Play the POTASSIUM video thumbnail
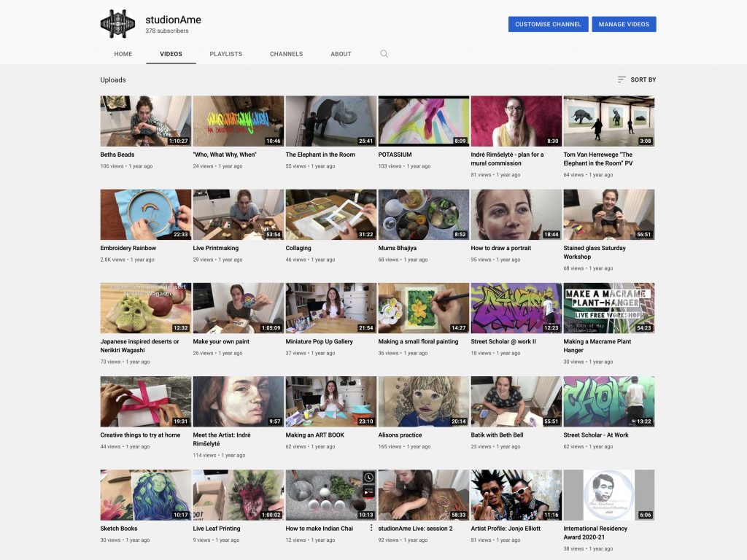 coord(423,121)
